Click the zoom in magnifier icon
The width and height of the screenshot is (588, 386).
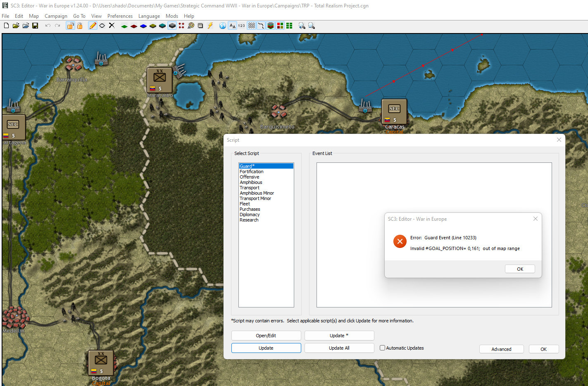[x=302, y=26]
